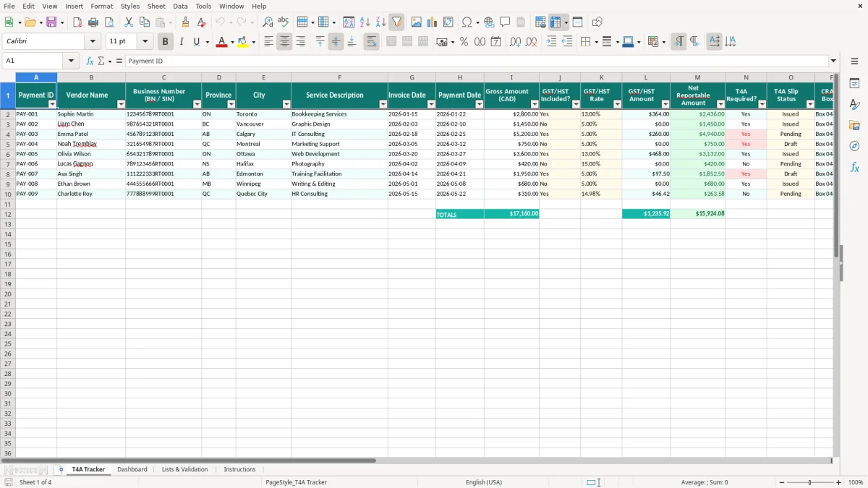868x488 pixels.
Task: Open the Province column filter dropdown
Action: pos(231,104)
